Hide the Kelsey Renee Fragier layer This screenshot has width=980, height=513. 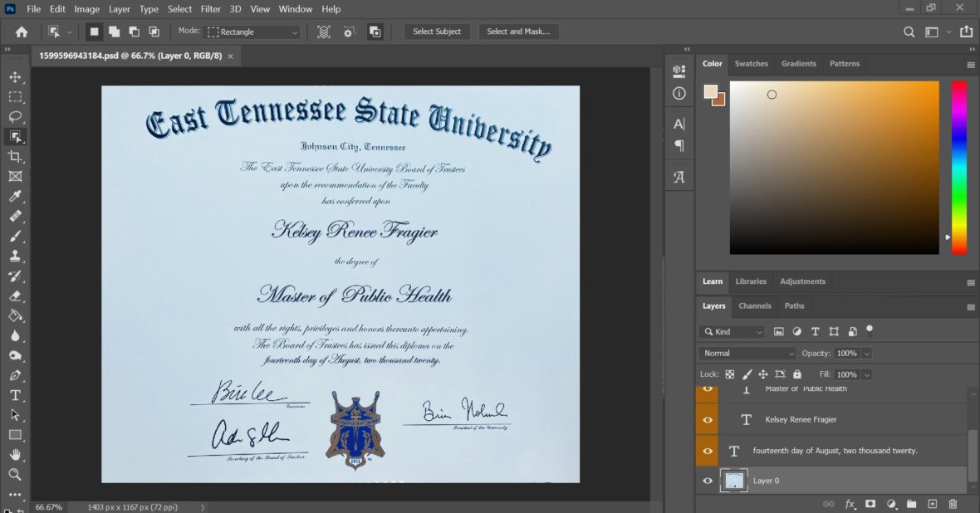tap(708, 420)
